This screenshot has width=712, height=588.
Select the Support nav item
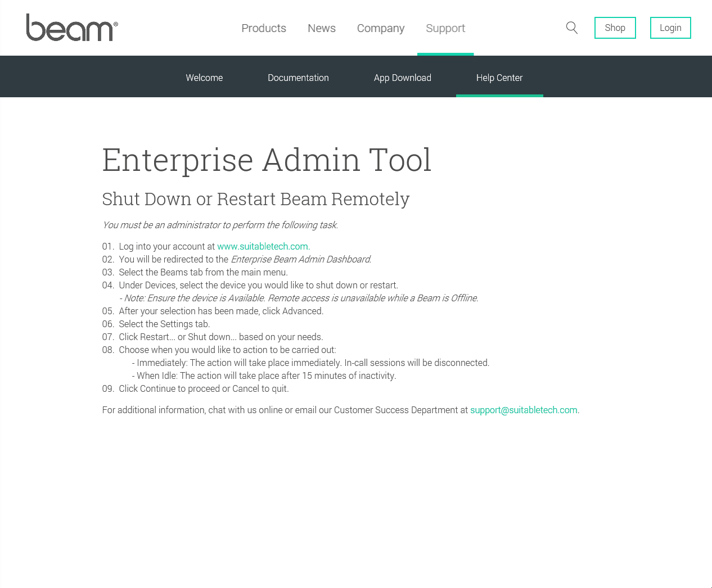[x=445, y=28]
